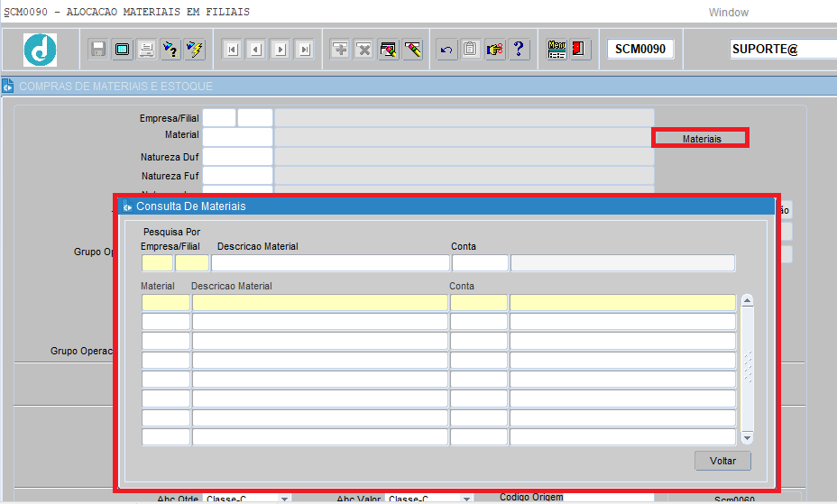837x504 pixels.
Task: Click the red door Exit icon
Action: [x=580, y=50]
